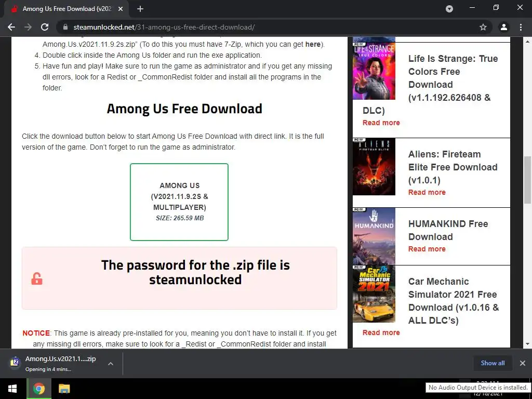Open HUMANKIND Free Download link
532x399 pixels.
[448, 230]
